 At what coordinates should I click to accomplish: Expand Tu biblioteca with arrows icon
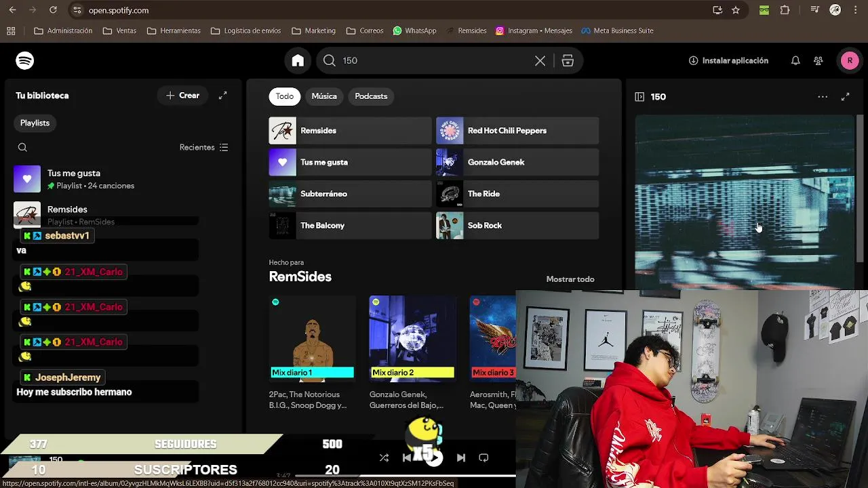222,96
